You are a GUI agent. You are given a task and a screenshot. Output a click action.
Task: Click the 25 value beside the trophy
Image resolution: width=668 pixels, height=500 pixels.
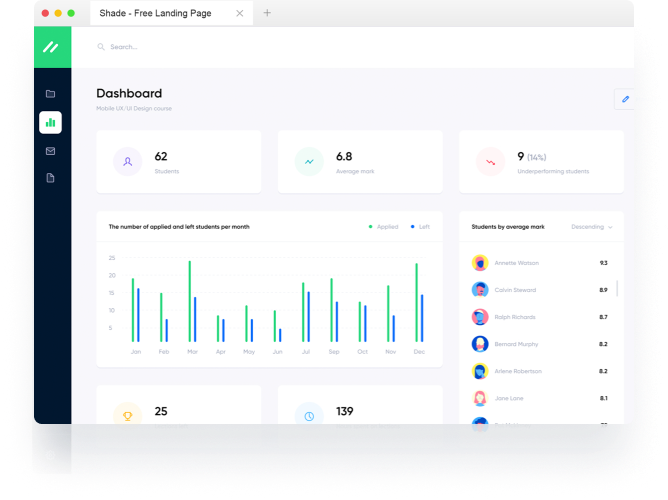click(161, 411)
